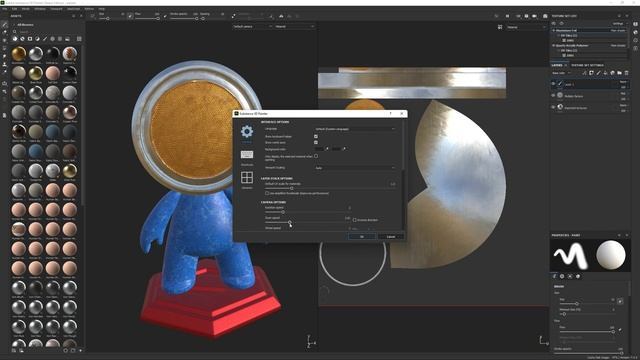
Task: Delete layer with the trash icon
Action: [627, 73]
